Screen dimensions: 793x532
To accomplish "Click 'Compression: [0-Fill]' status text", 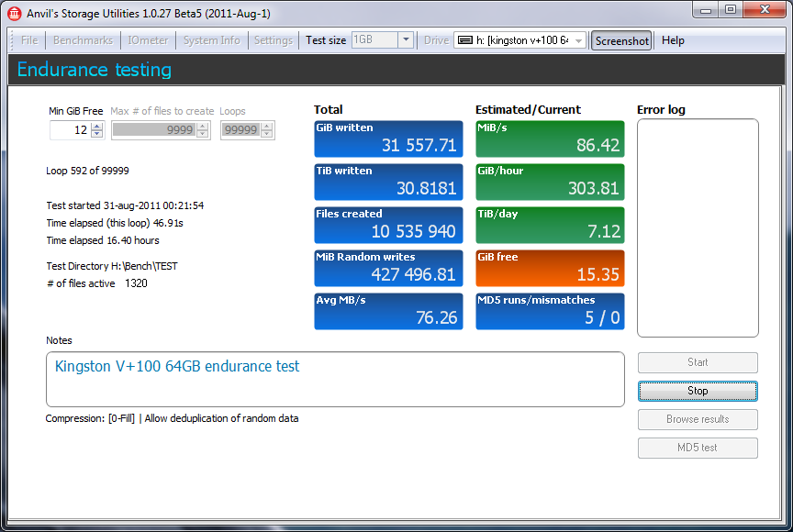I will point(90,418).
